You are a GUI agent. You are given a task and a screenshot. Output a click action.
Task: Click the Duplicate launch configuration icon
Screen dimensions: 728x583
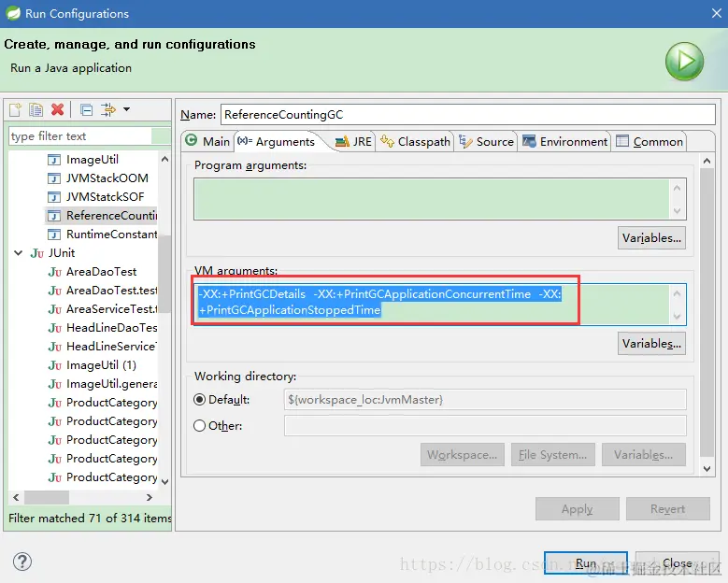tap(36, 109)
